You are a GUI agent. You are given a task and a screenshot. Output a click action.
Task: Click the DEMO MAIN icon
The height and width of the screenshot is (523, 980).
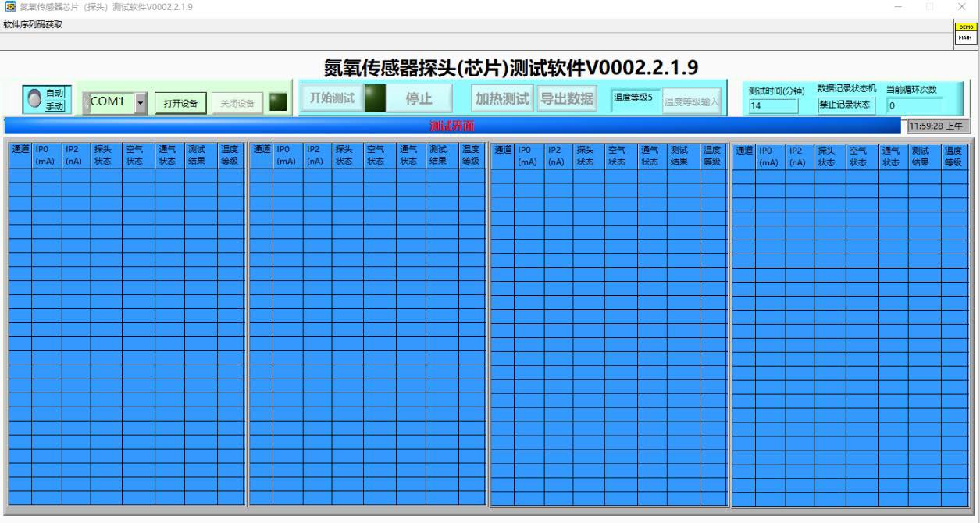pos(966,34)
